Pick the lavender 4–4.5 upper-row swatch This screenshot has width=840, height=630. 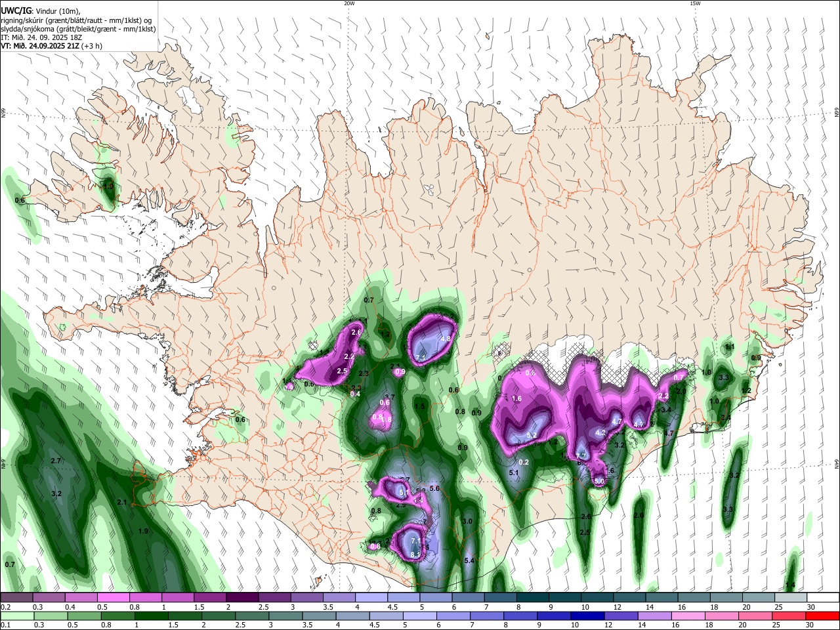click(370, 597)
